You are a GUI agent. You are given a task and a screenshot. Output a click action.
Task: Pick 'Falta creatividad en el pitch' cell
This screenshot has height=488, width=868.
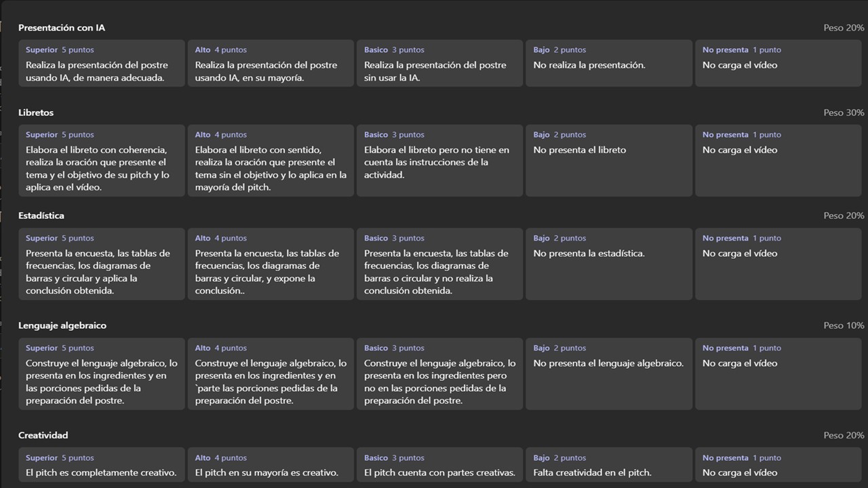pos(609,466)
